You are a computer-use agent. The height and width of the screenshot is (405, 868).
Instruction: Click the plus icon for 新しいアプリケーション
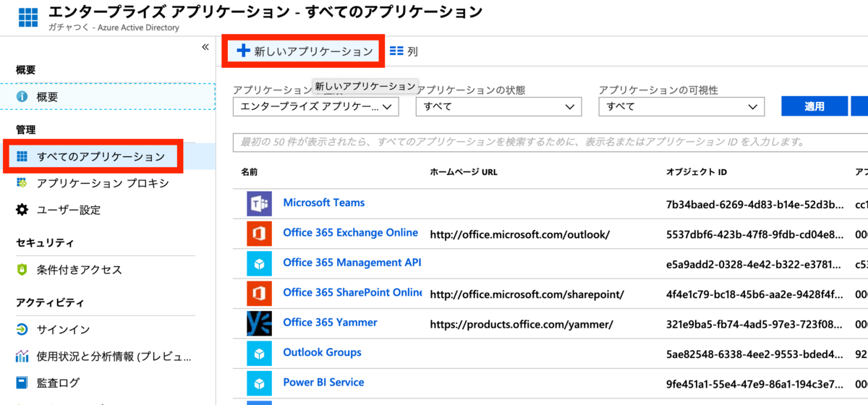coord(243,51)
